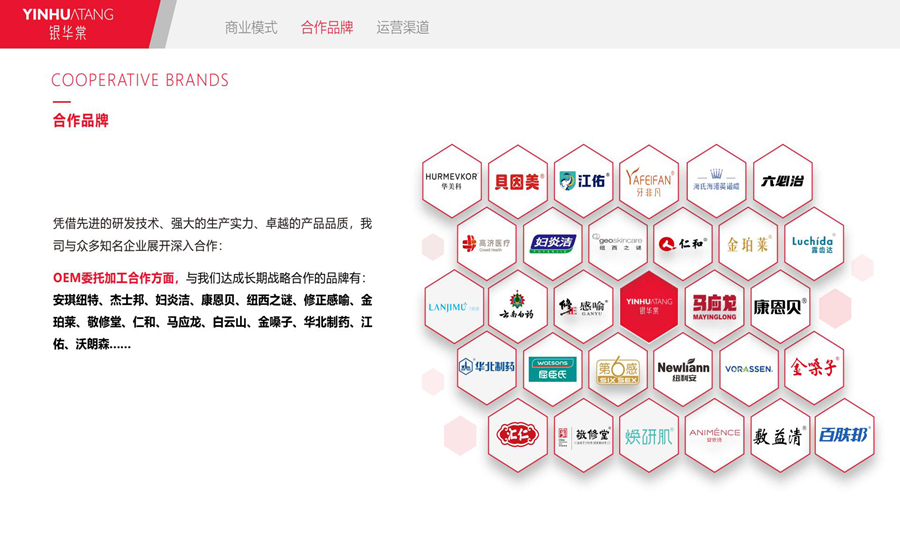900x552 pixels.
Task: Open the Luchida brand logo
Action: coord(814,244)
